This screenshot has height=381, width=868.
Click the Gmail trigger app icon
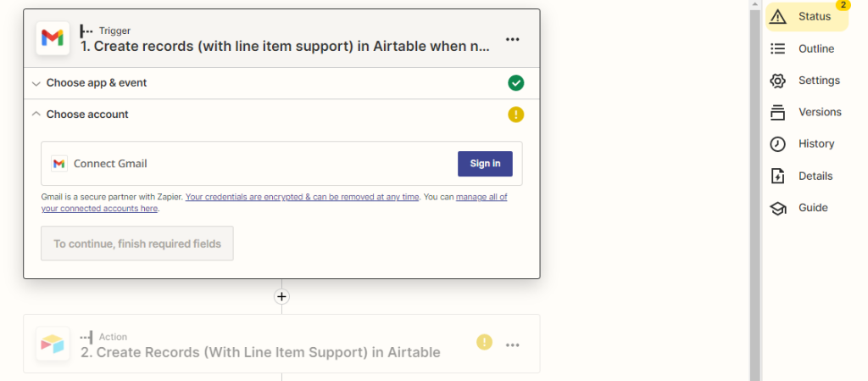[x=53, y=38]
